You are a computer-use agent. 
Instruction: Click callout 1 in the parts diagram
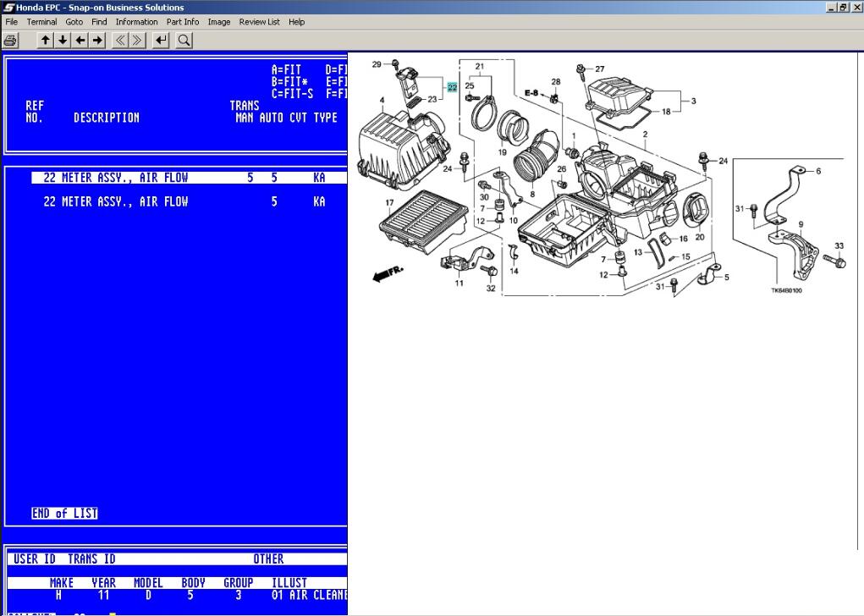coord(574,135)
